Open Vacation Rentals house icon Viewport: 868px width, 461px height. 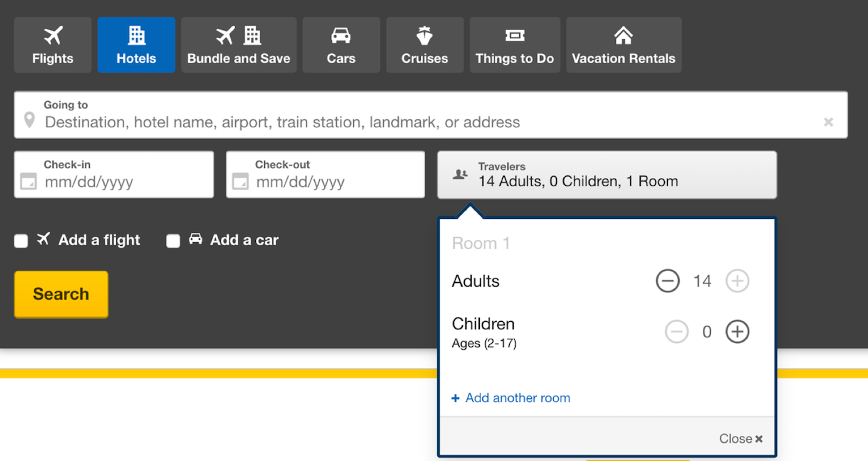(623, 36)
